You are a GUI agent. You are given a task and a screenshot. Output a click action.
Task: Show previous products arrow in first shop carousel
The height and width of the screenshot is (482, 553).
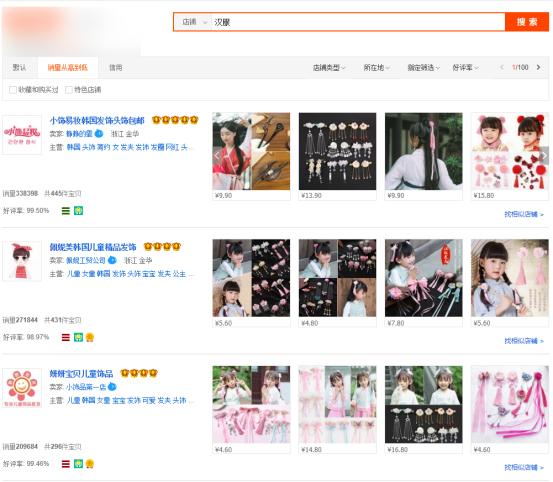(x=217, y=155)
